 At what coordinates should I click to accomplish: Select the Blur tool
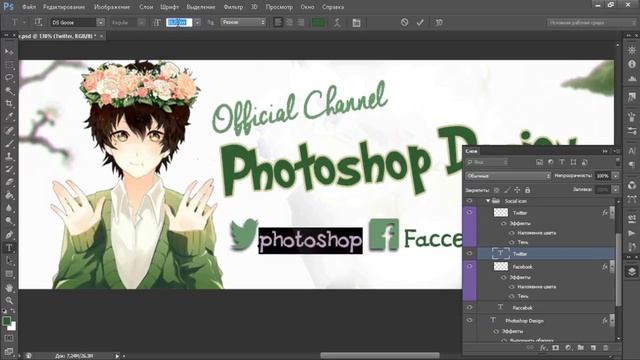(x=9, y=208)
